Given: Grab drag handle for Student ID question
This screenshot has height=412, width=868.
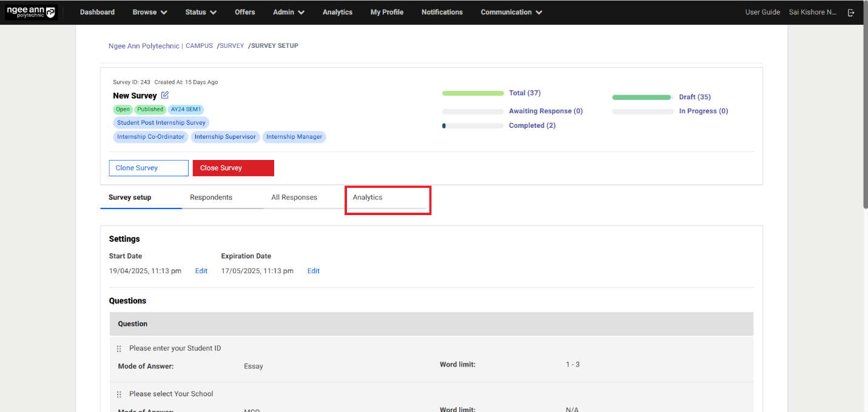Looking at the screenshot, I should (119, 349).
